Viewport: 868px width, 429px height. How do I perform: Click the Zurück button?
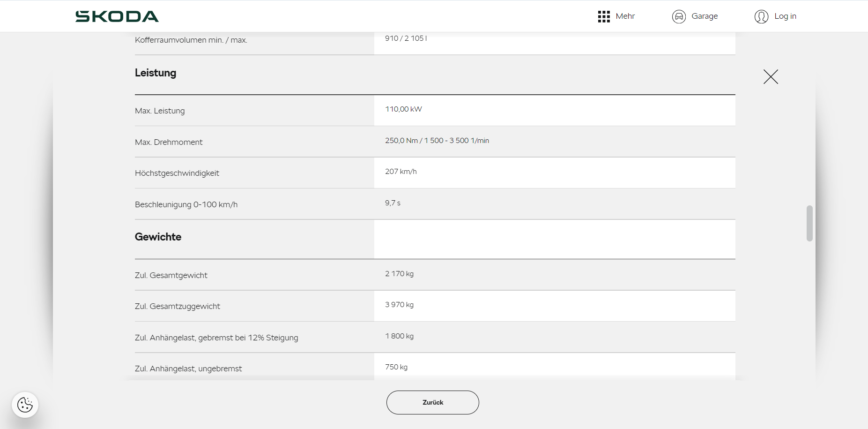tap(432, 402)
